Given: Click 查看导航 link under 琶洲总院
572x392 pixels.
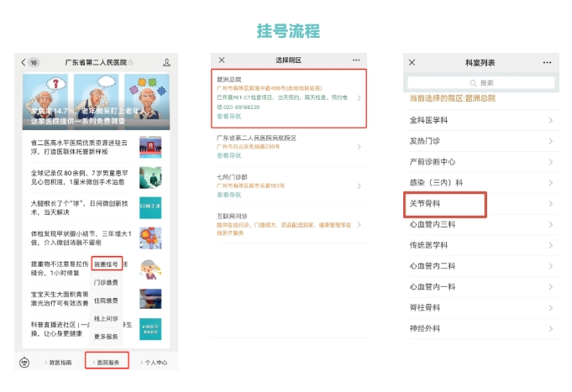Looking at the screenshot, I should 228,117.
